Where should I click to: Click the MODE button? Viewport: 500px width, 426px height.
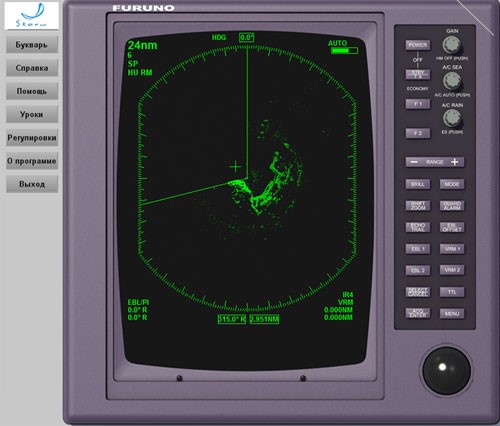[x=452, y=184]
